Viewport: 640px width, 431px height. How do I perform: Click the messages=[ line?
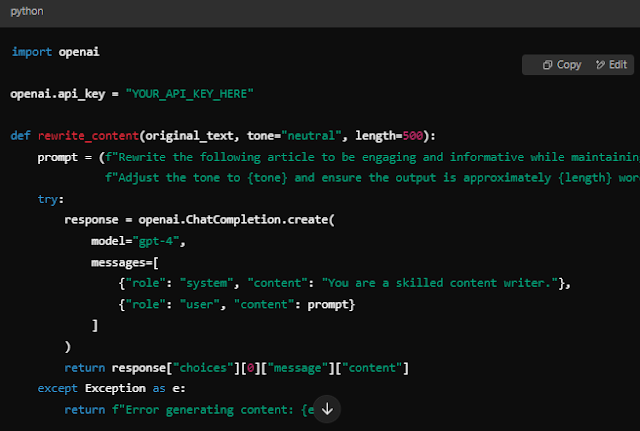[124, 262]
